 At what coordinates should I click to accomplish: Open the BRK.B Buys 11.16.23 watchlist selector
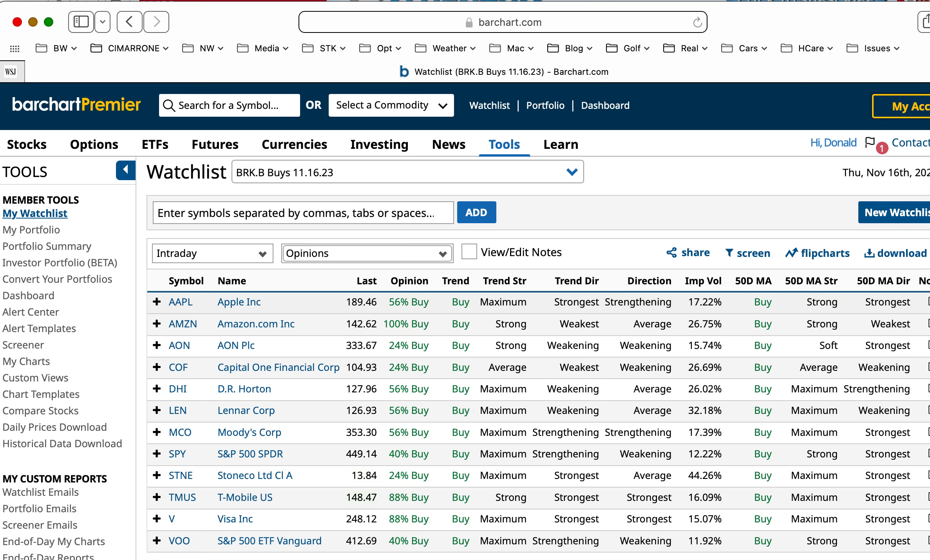tap(407, 172)
